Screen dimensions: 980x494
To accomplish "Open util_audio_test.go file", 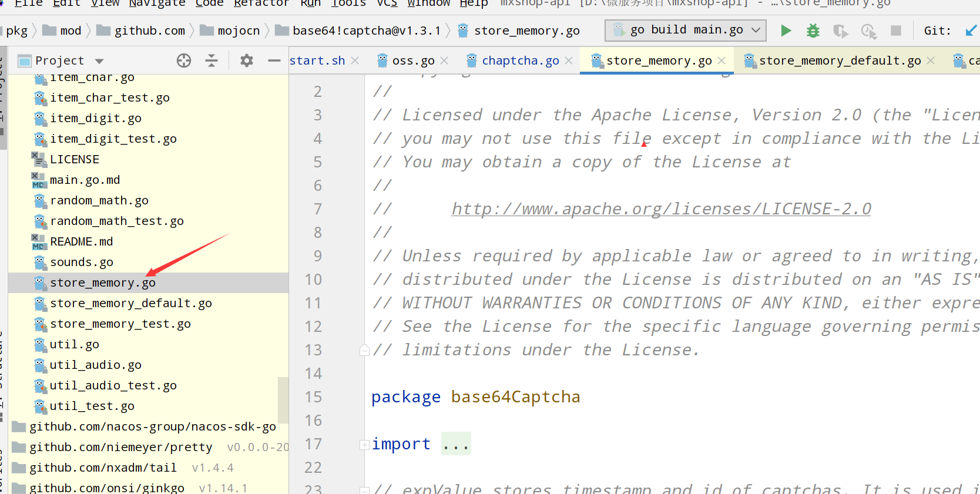I will click(x=113, y=385).
